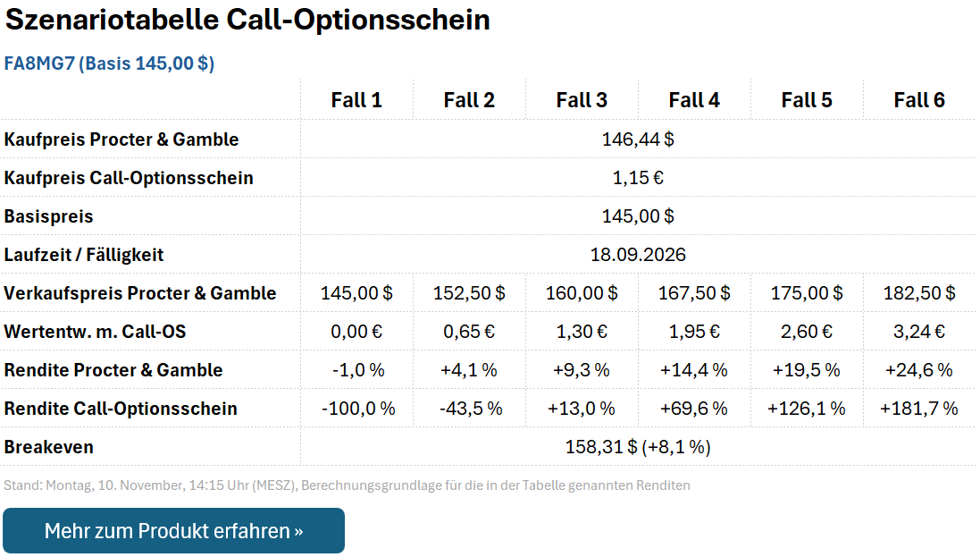The height and width of the screenshot is (557, 980).
Task: Click the Stand timestamp text below the table
Action: pyautogui.click(x=347, y=485)
